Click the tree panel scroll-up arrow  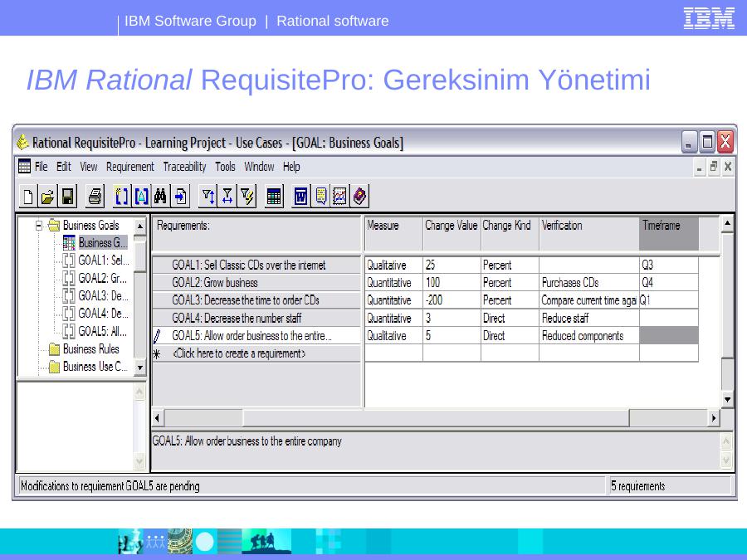[x=140, y=226]
